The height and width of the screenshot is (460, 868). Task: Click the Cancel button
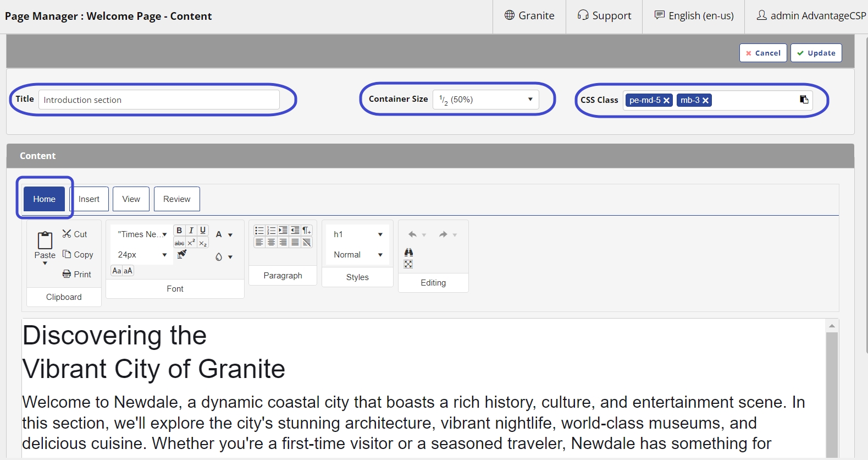click(763, 53)
